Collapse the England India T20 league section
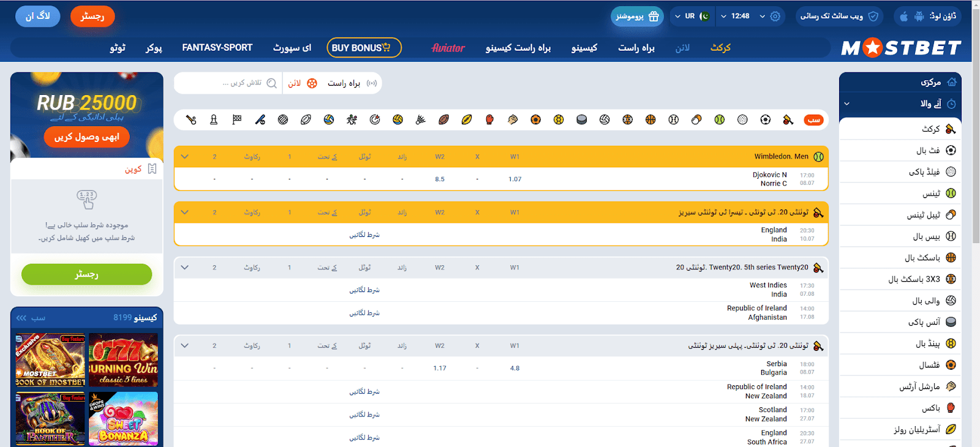This screenshot has height=447, width=980. 184,212
